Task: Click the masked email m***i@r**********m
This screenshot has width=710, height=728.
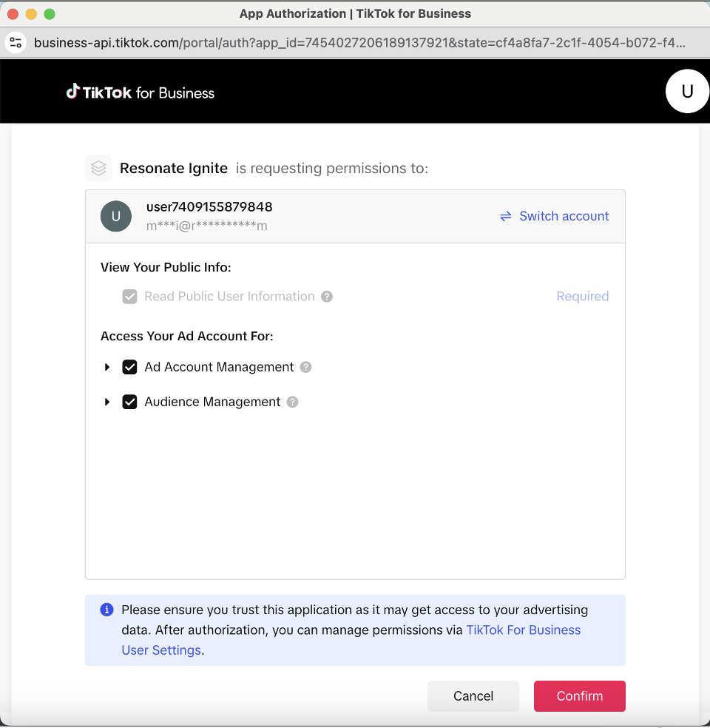Action: [x=207, y=226]
